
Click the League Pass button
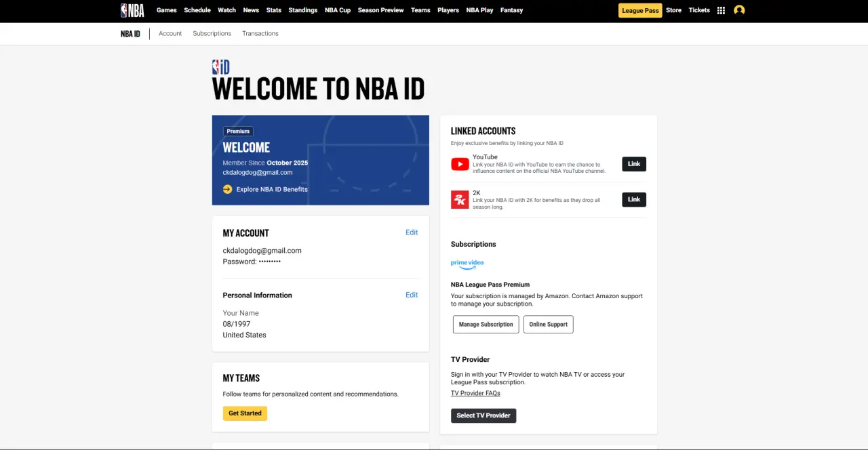[x=640, y=10]
